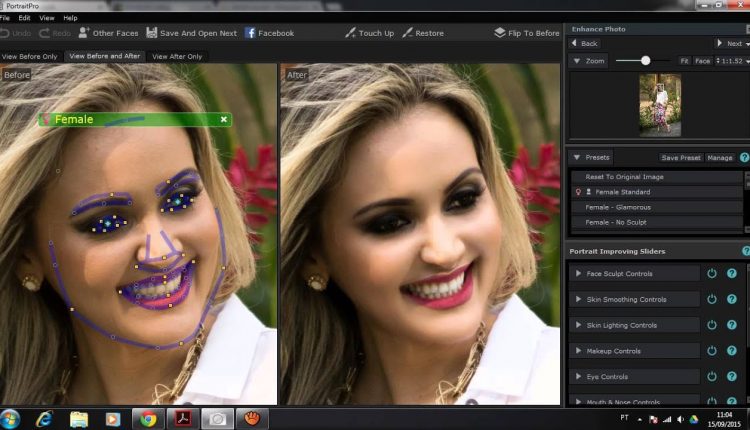Select the Restore brush icon
The height and width of the screenshot is (430, 750).
pos(408,33)
